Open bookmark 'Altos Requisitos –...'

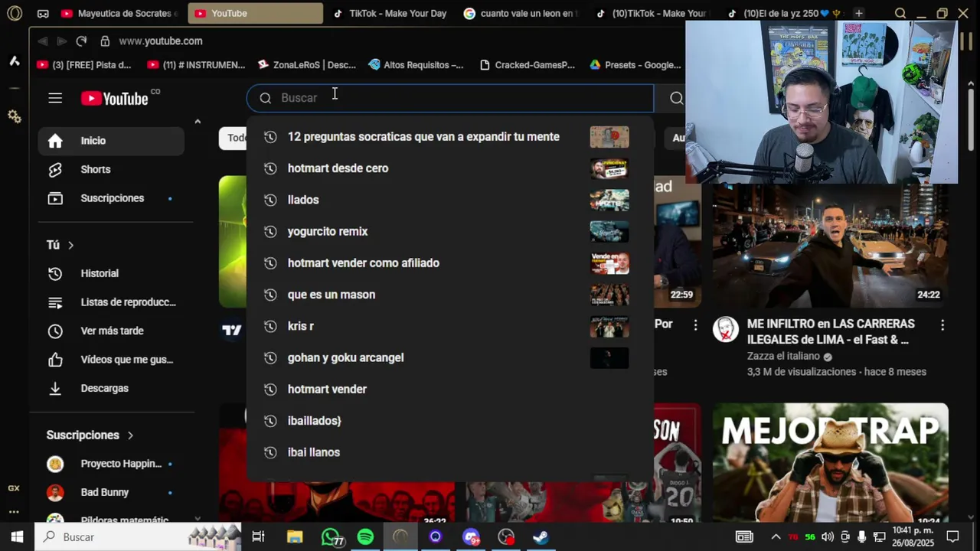click(x=416, y=65)
